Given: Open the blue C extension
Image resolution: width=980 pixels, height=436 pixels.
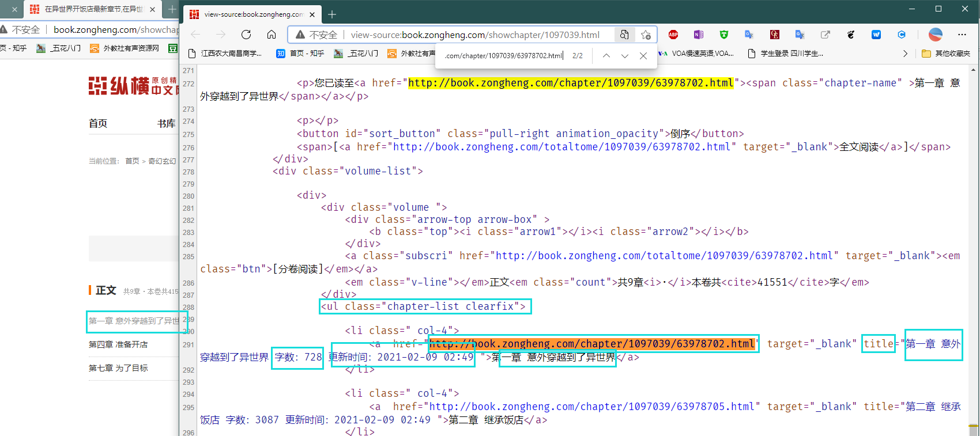Looking at the screenshot, I should (902, 35).
